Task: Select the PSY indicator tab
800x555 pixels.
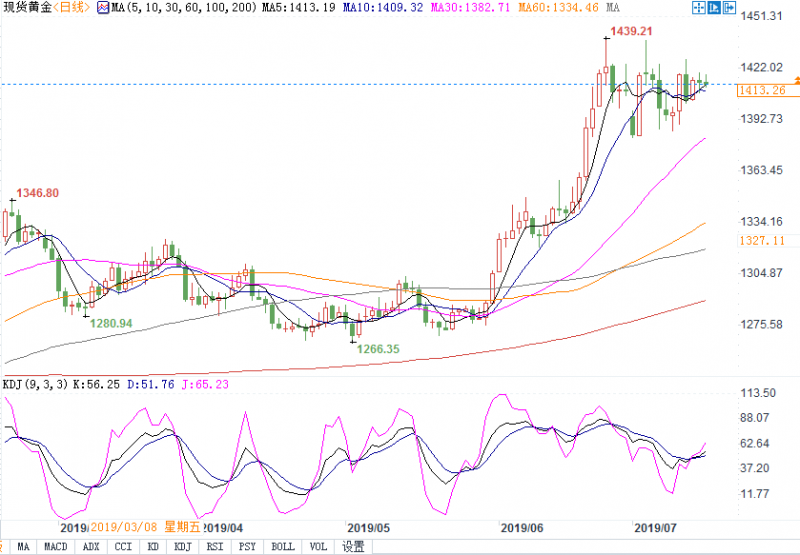Action: 247,547
